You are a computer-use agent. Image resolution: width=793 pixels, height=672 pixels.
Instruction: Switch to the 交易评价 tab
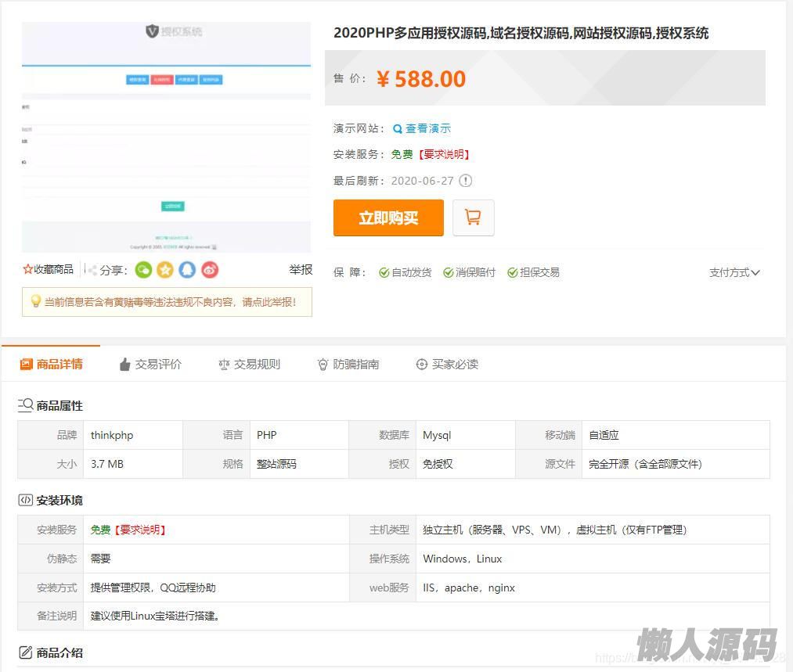(150, 364)
